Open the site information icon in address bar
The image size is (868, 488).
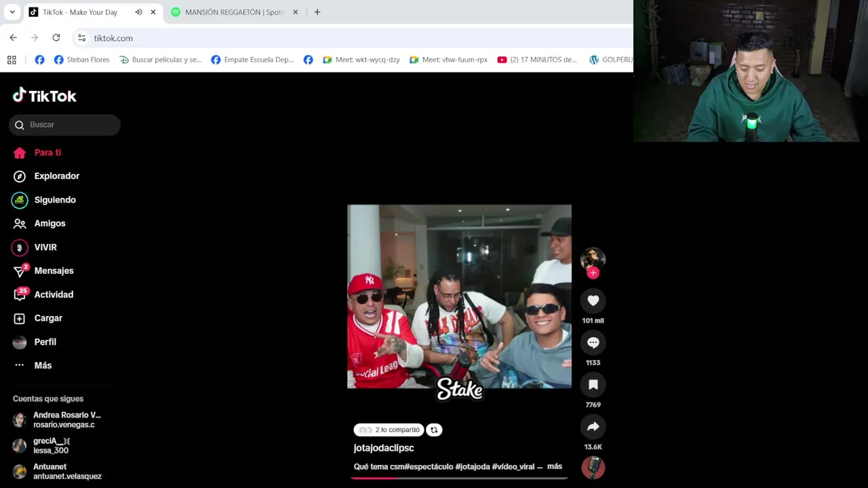point(81,38)
